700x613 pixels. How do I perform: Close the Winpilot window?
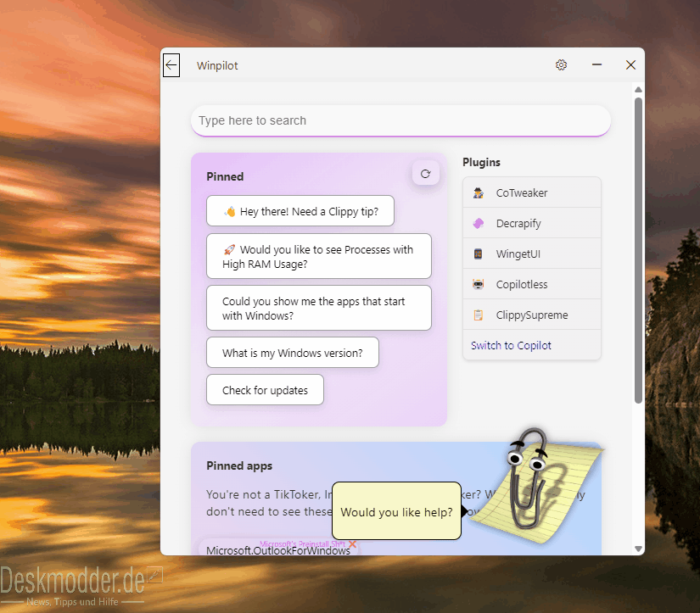tap(630, 65)
